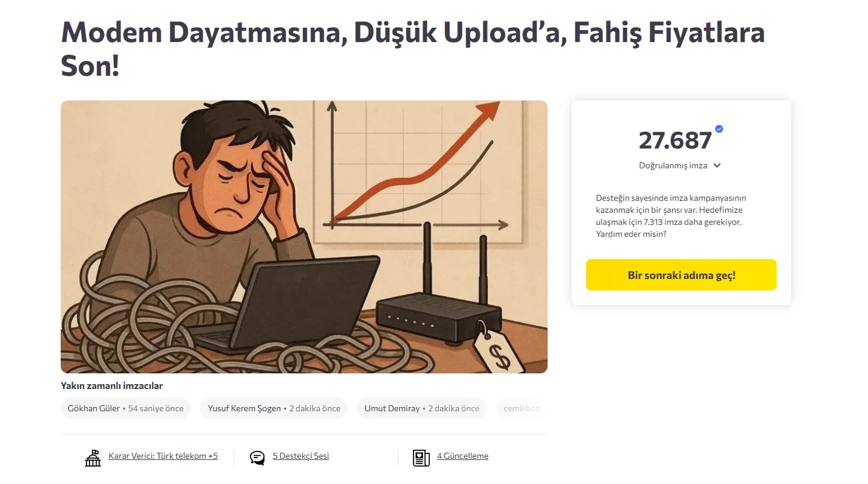The width and height of the screenshot is (868, 484).
Task: Expand the Doğrulanmış imza chevron
Action: tap(717, 166)
